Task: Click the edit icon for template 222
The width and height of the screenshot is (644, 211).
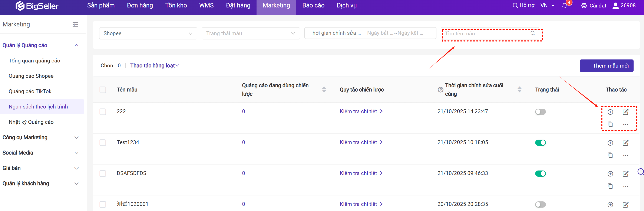Action: click(x=625, y=112)
